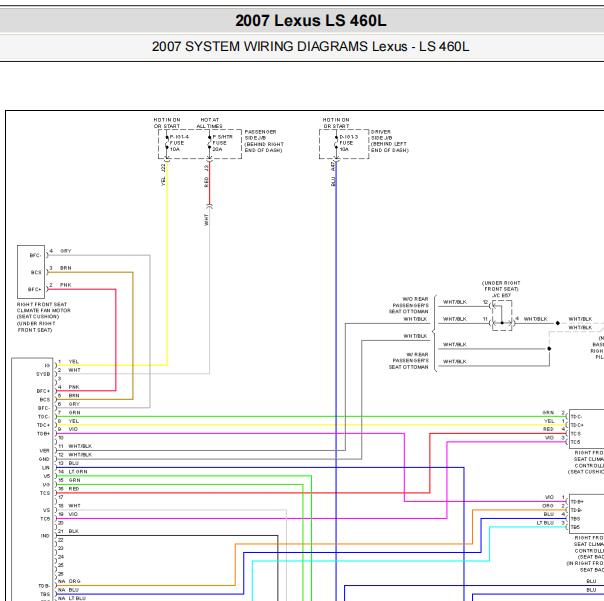Image resolution: width=604 pixels, height=601 pixels.
Task: Select pin '5 BRN' on the left connector
Action: click(69, 395)
